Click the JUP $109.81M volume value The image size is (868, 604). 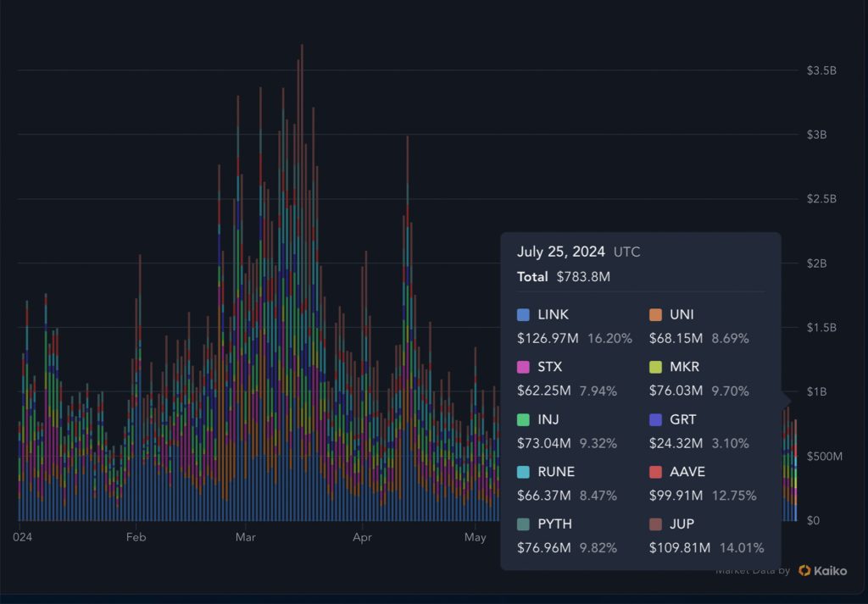(x=680, y=547)
